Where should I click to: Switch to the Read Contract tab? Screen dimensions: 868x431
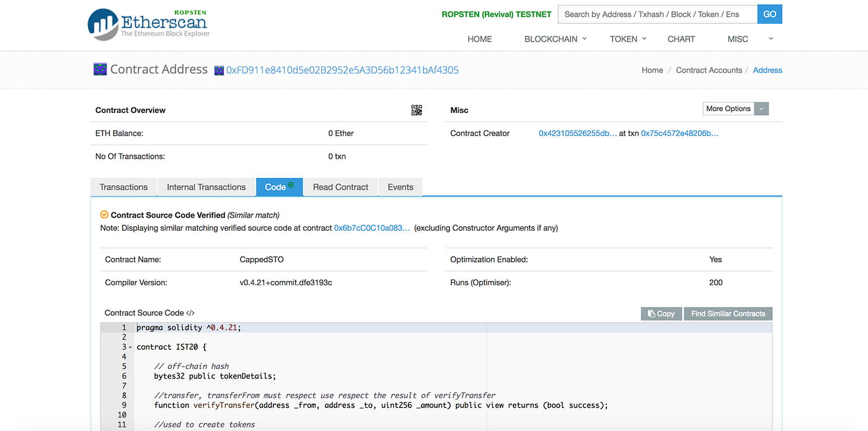[340, 187]
